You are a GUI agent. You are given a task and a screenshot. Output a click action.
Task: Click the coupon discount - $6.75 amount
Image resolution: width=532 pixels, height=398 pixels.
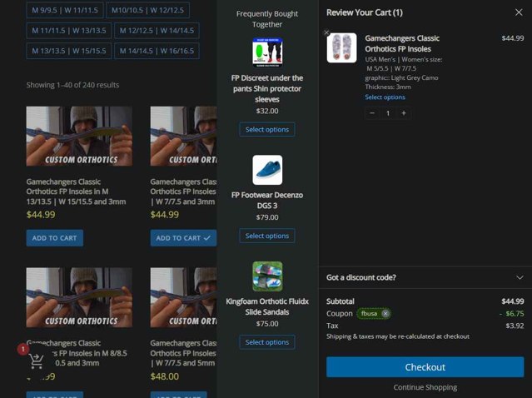tap(512, 314)
